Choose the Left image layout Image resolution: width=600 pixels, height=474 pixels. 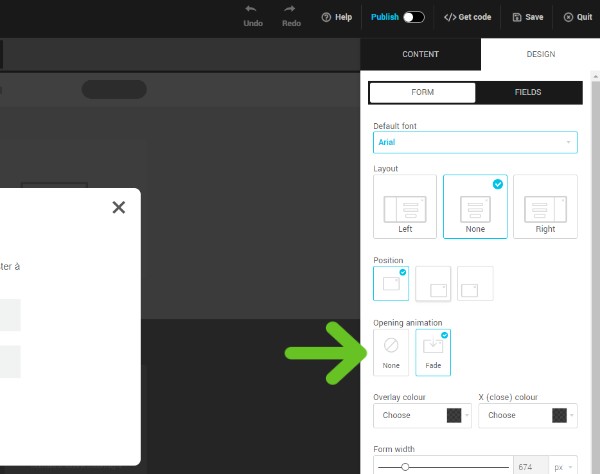click(x=405, y=207)
